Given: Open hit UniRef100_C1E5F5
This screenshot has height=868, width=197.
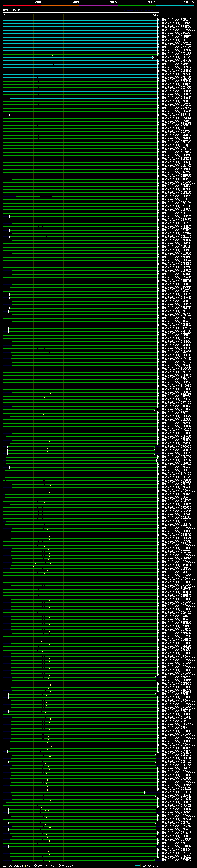Looking at the screenshot, I should pos(177,37).
